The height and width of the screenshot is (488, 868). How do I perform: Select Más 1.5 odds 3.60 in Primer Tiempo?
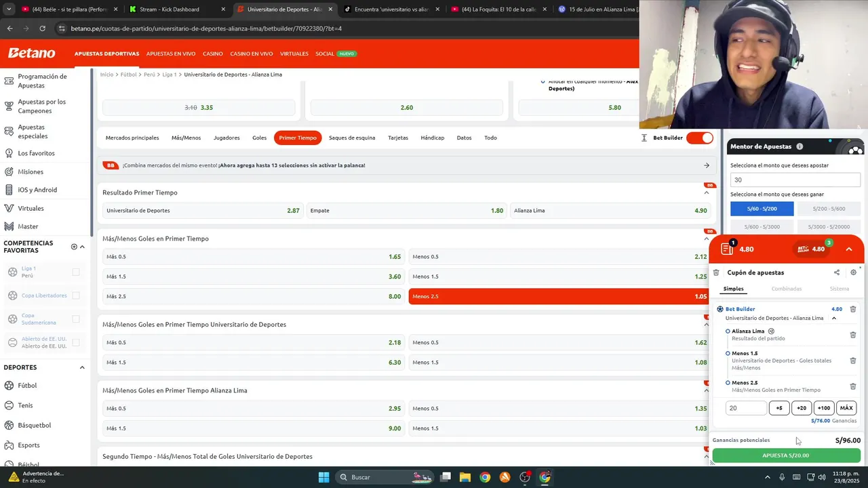coord(253,277)
